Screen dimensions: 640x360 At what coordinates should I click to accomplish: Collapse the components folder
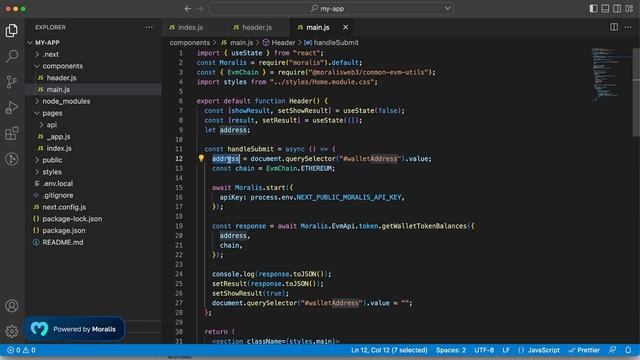pos(62,66)
